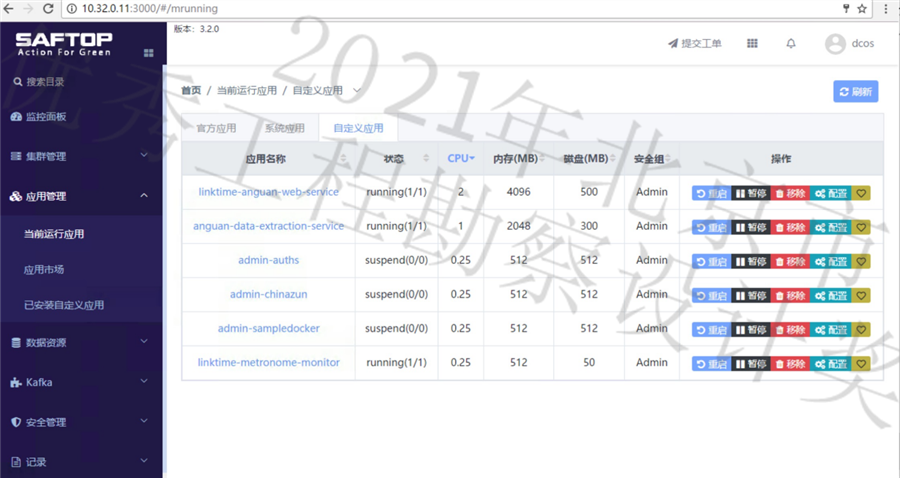900x478 pixels.
Task: Switch to the 官方应用 tab
Action: point(216,128)
